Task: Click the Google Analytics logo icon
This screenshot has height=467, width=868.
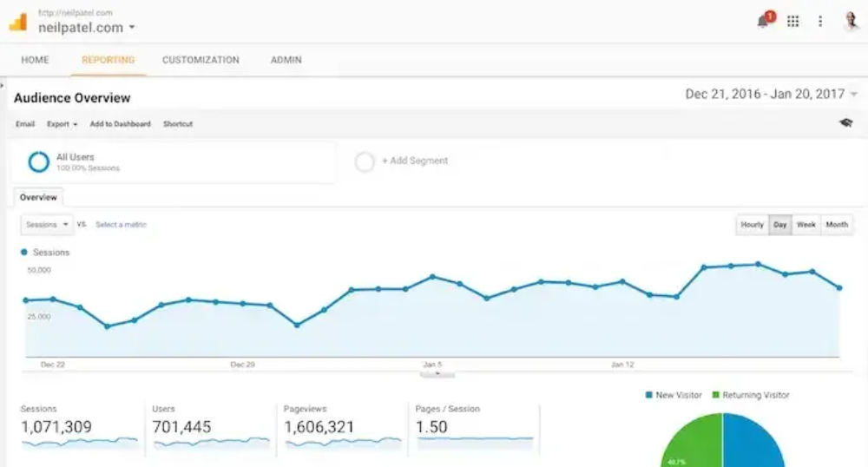Action: pos(18,22)
